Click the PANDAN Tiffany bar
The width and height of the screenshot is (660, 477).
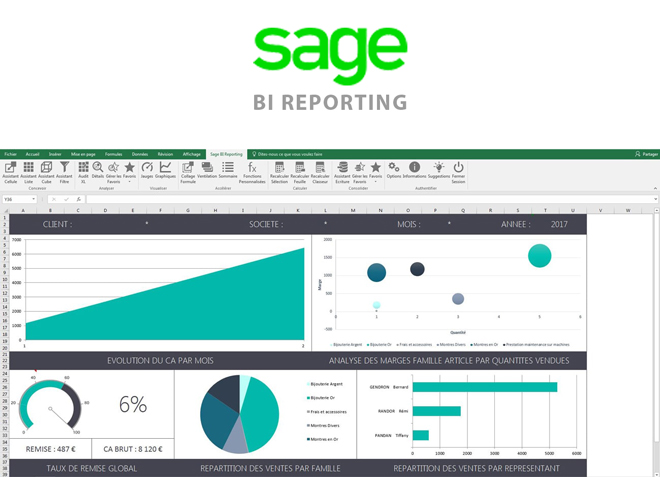[x=420, y=435]
